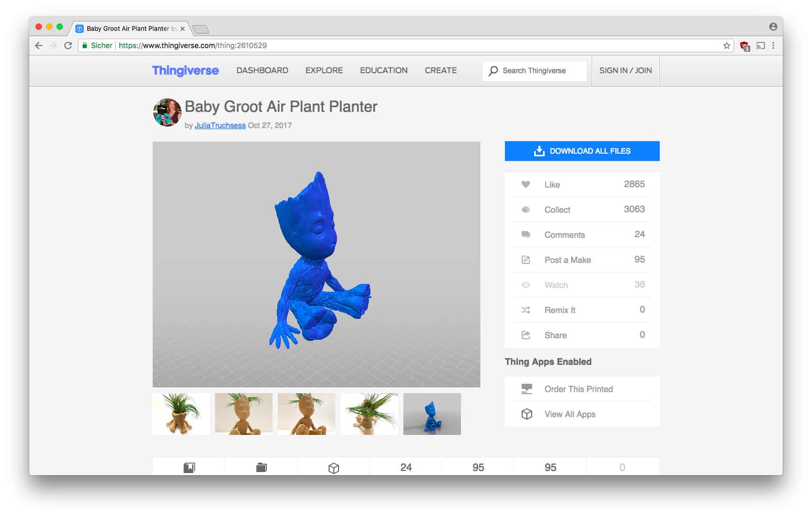The width and height of the screenshot is (812, 517).
Task: Collect this Thing
Action: point(526,210)
